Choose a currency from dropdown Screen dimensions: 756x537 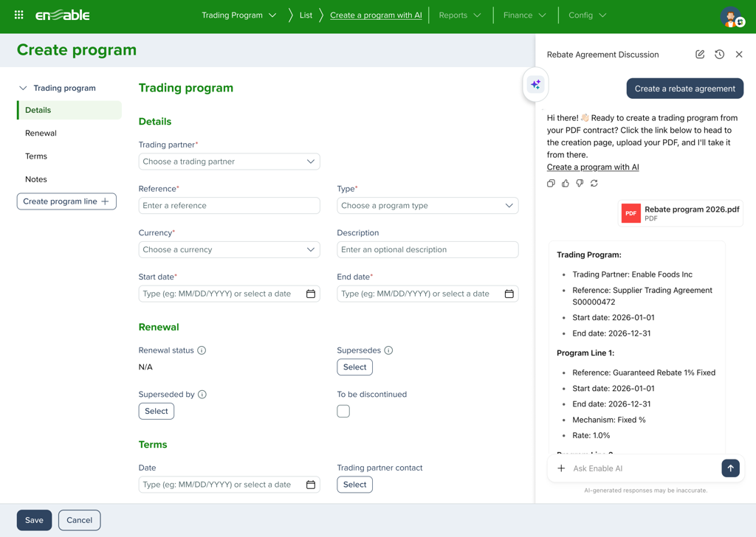coord(229,250)
